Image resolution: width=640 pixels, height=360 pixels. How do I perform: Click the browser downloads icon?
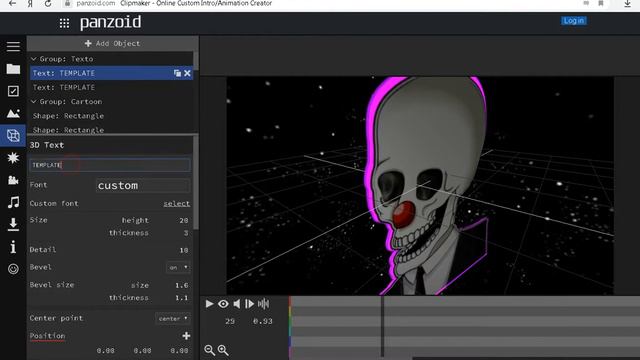tap(627, 4)
